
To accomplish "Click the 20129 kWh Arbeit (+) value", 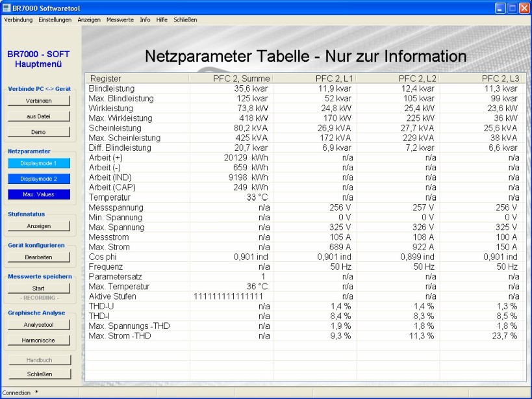I will point(246,157).
